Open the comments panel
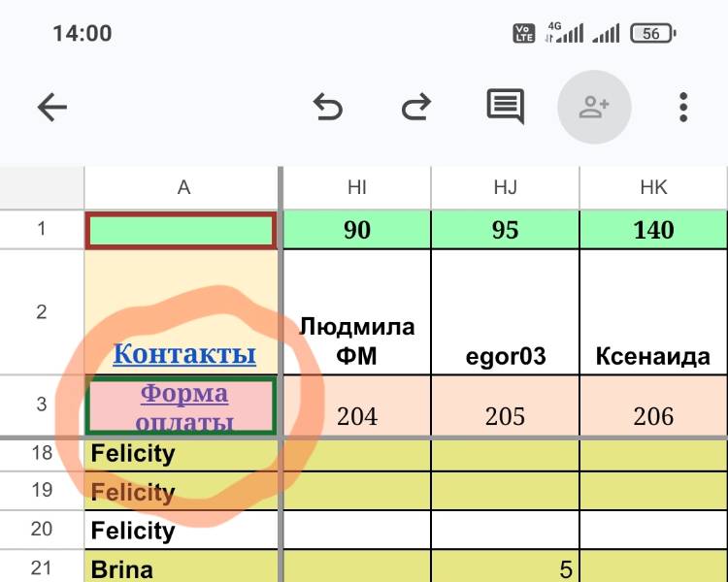The height and width of the screenshot is (582, 728). [x=505, y=107]
